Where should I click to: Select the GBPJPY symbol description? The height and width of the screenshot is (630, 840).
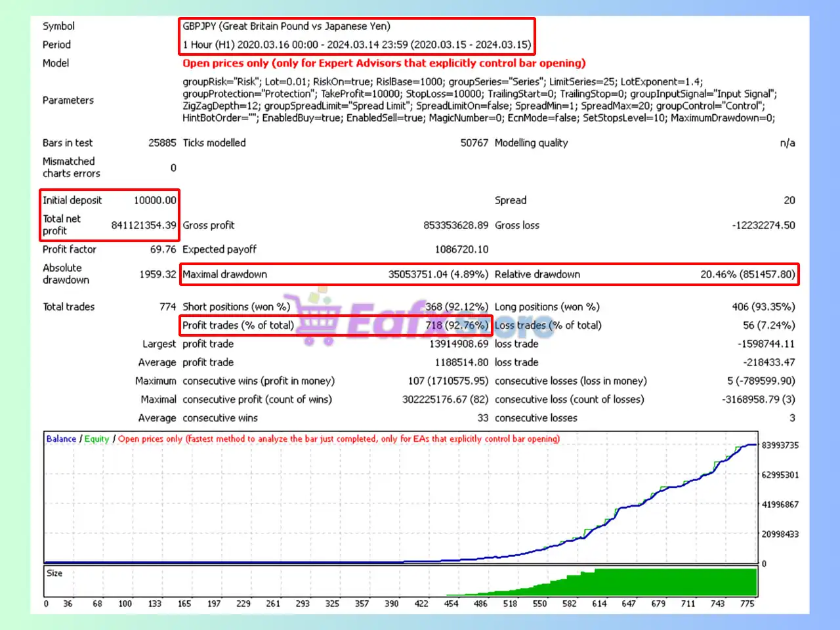coord(286,26)
